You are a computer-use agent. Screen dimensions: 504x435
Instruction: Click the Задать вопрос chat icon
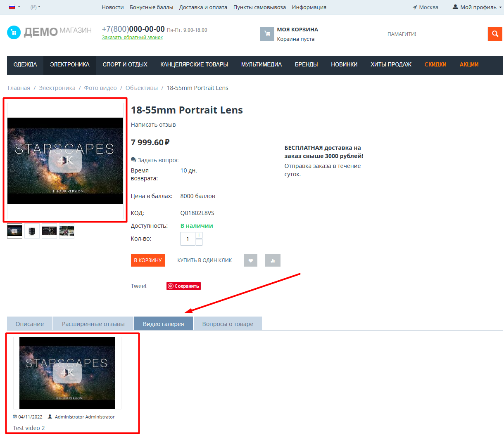coord(133,160)
